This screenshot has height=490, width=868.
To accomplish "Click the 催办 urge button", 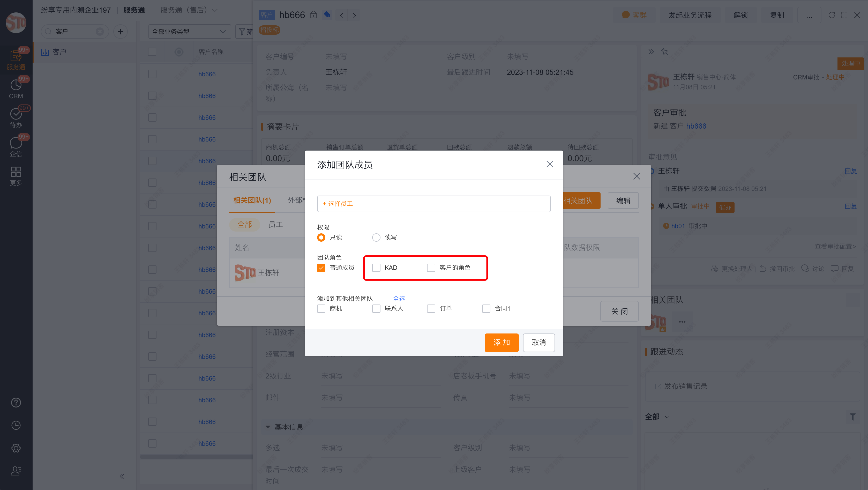I will click(725, 207).
